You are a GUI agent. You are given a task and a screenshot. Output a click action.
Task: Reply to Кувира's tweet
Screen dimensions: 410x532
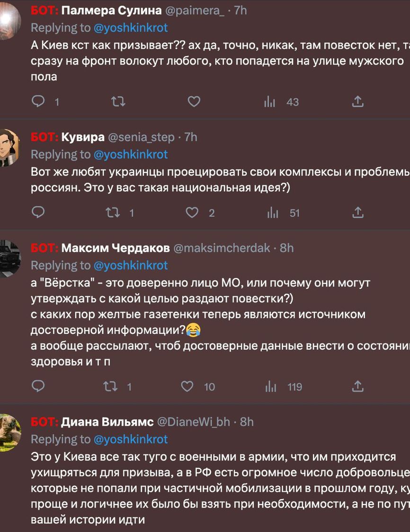pyautogui.click(x=38, y=213)
